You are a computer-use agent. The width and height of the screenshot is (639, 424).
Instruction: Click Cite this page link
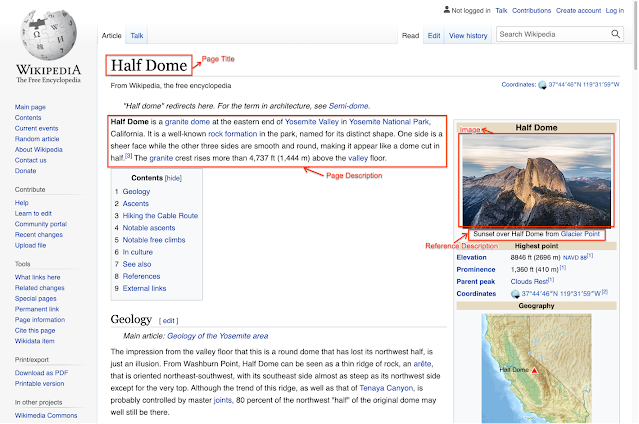(x=35, y=331)
